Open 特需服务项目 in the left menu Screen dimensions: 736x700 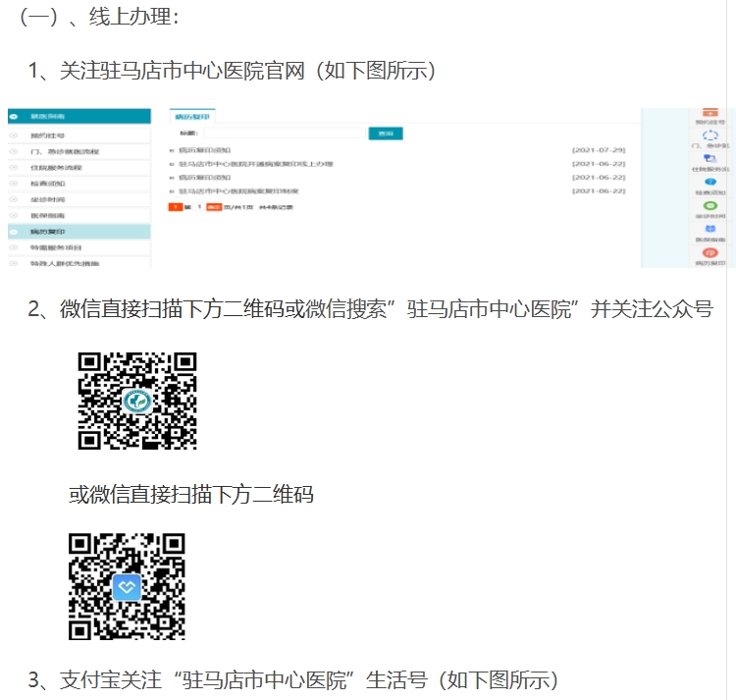[79, 247]
